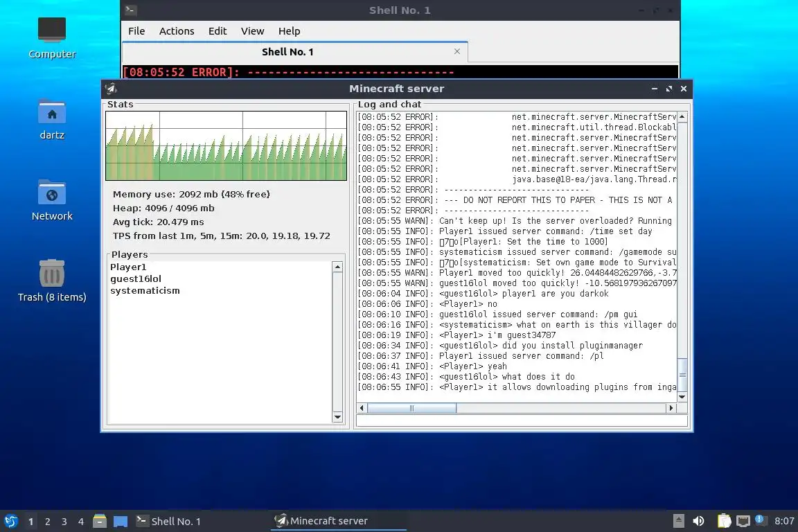Open the start menu launcher in taskbar
Viewport: 798px width, 532px height.
10,521
